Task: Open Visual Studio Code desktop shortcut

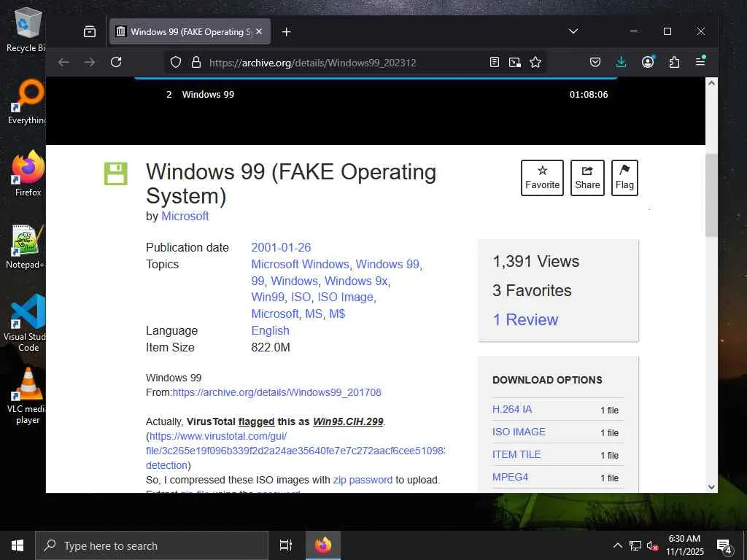Action: click(x=26, y=323)
